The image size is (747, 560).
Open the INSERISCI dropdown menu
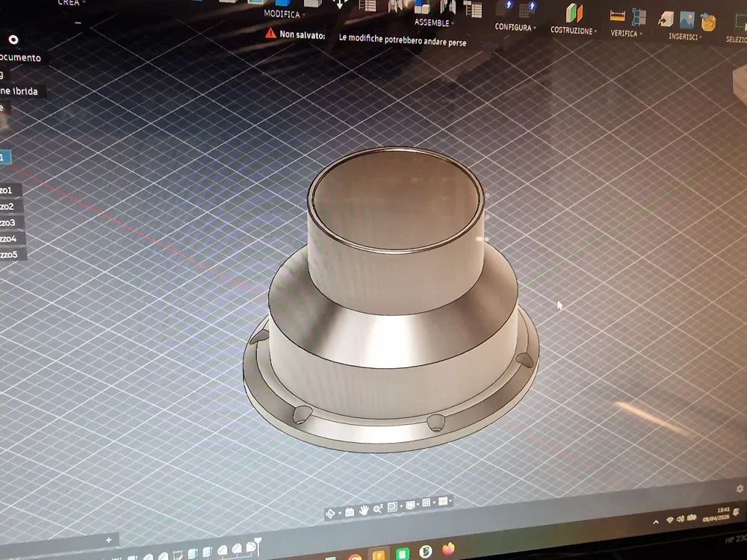(x=685, y=37)
